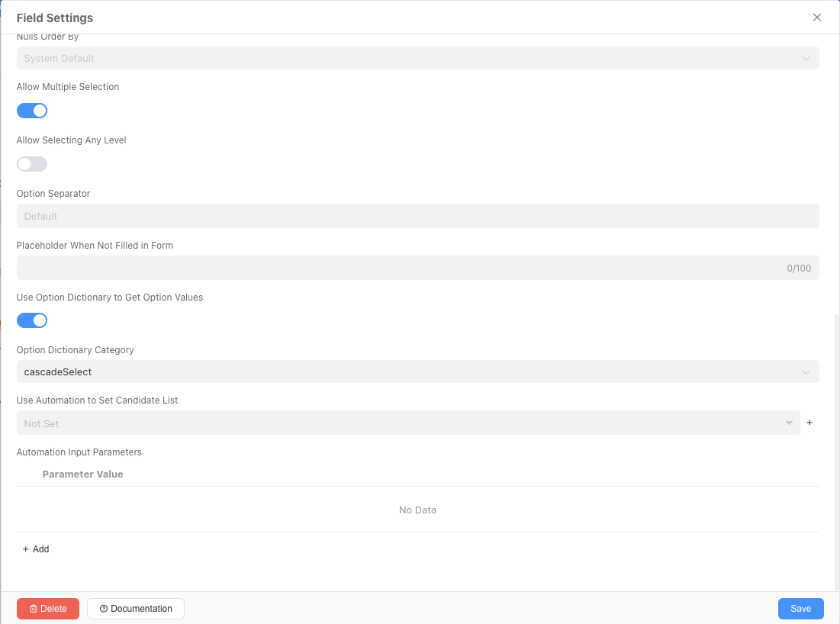840x624 pixels.
Task: Enable the Allow Selecting Any Level toggle
Action: click(32, 164)
